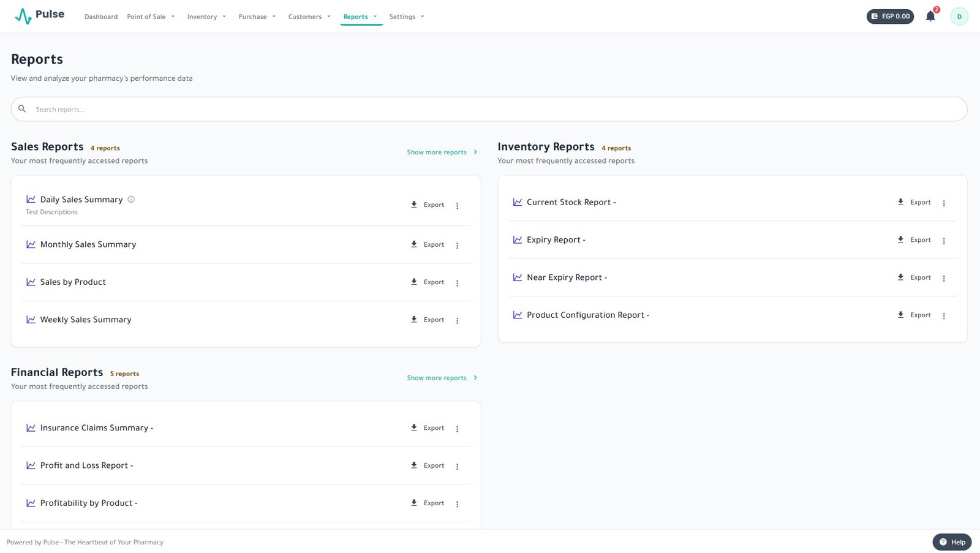The width and height of the screenshot is (980, 553).
Task: Click info icon beside Daily Sales Summary
Action: [x=131, y=199]
